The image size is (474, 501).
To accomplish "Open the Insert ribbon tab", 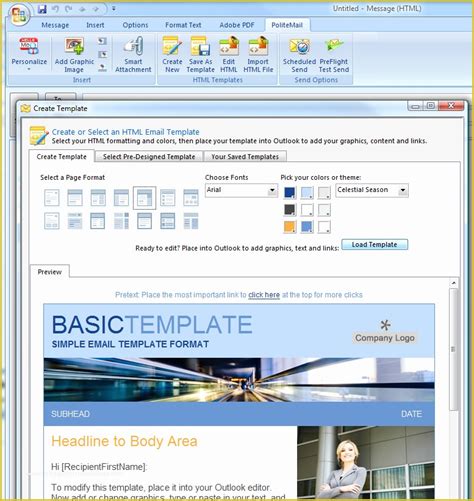I will (x=95, y=25).
